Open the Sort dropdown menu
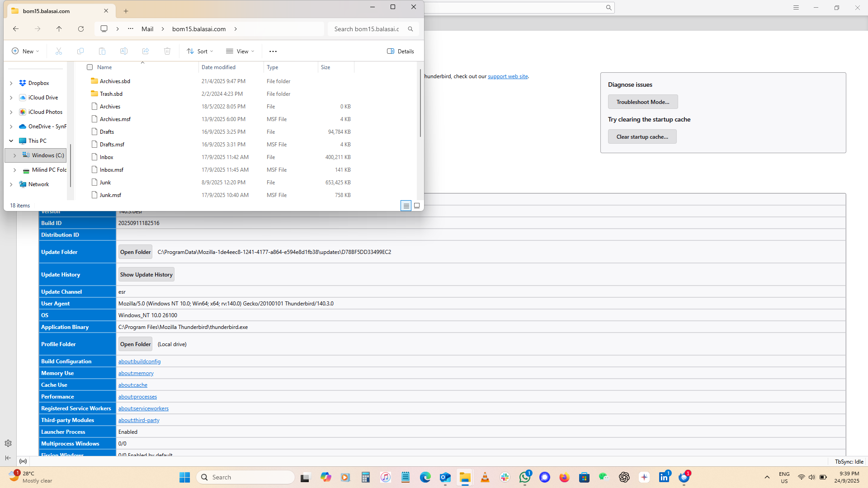This screenshot has width=868, height=488. pyautogui.click(x=200, y=52)
